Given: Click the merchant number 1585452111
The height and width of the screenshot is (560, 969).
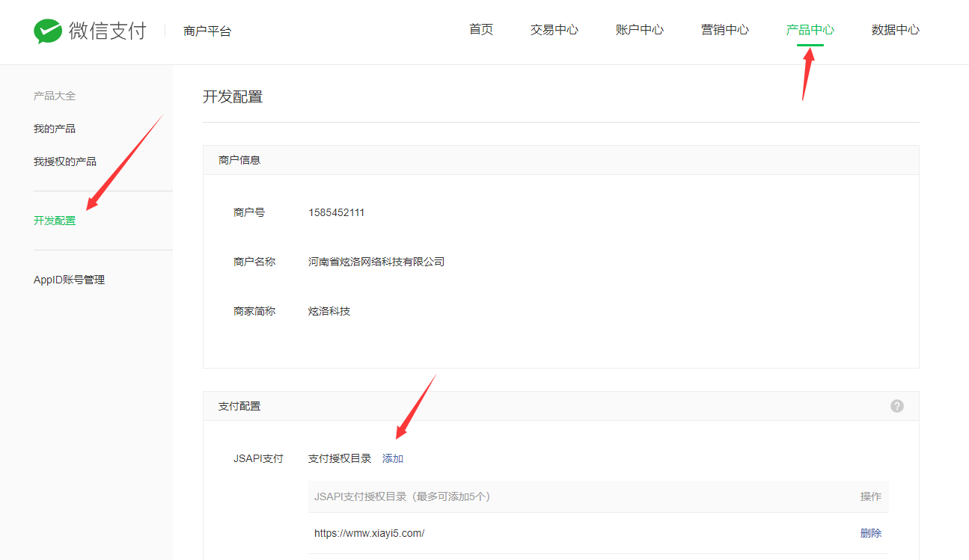Looking at the screenshot, I should click(x=337, y=212).
